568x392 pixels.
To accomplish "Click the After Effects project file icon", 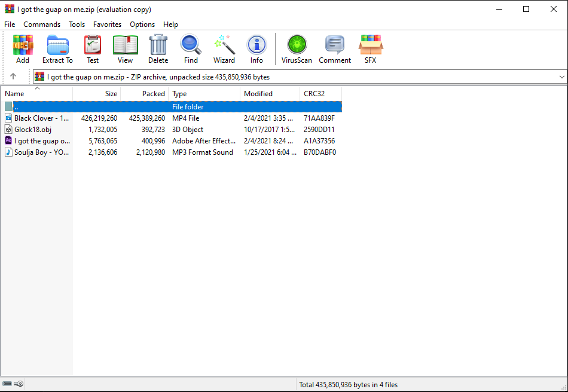I will (x=9, y=140).
